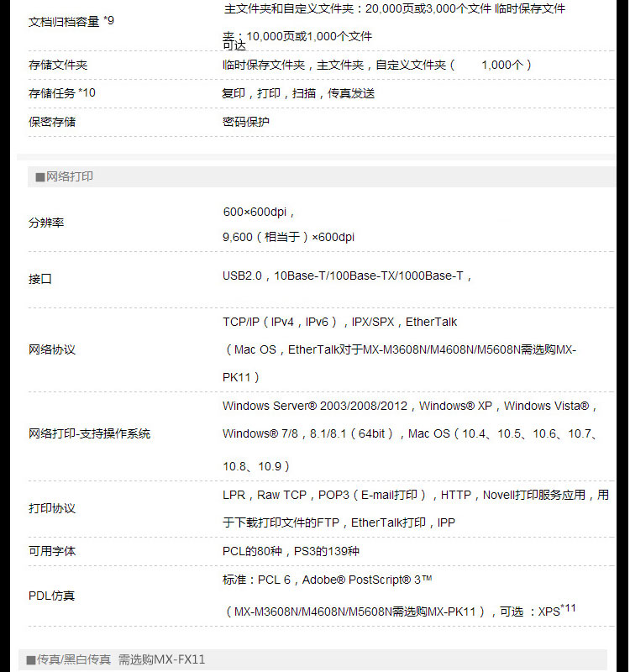Click the 9,600（相当于）×600dpi text
Viewport: 630px width, 672px height.
click(x=288, y=237)
